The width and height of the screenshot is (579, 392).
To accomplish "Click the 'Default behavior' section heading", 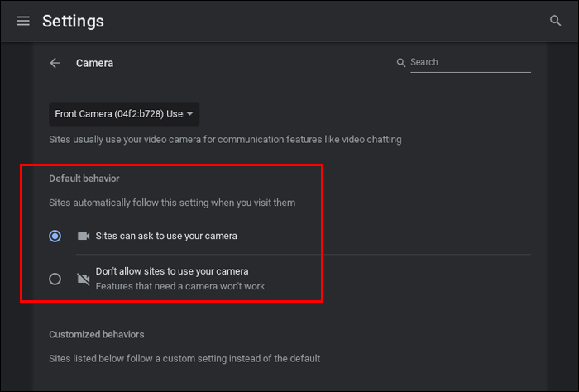I will pyautogui.click(x=83, y=178).
